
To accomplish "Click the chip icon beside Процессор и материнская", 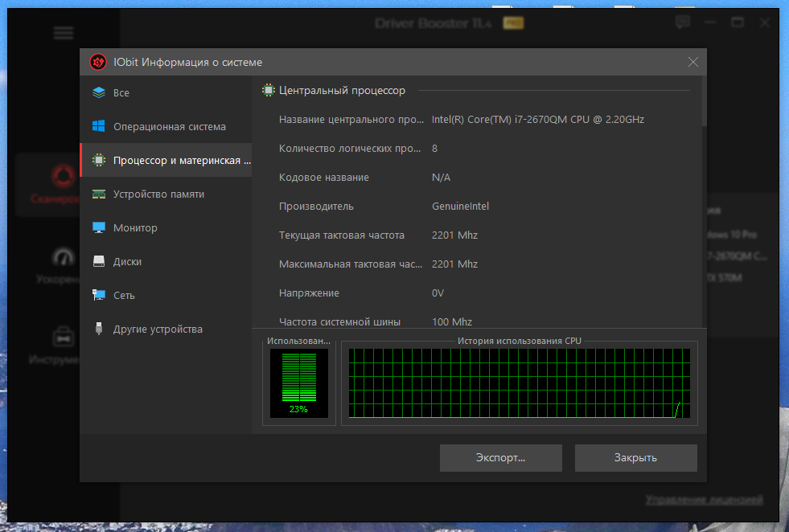I will coord(99,160).
